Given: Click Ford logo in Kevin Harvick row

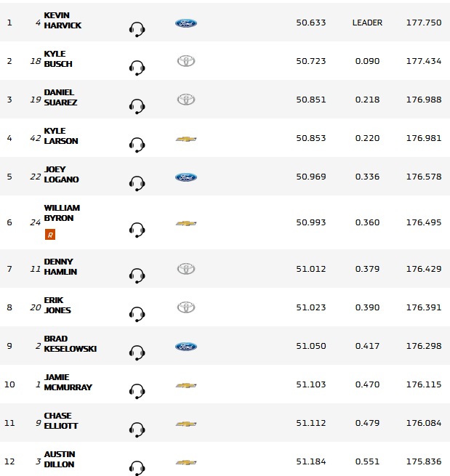Looking at the screenshot, I should [186, 23].
